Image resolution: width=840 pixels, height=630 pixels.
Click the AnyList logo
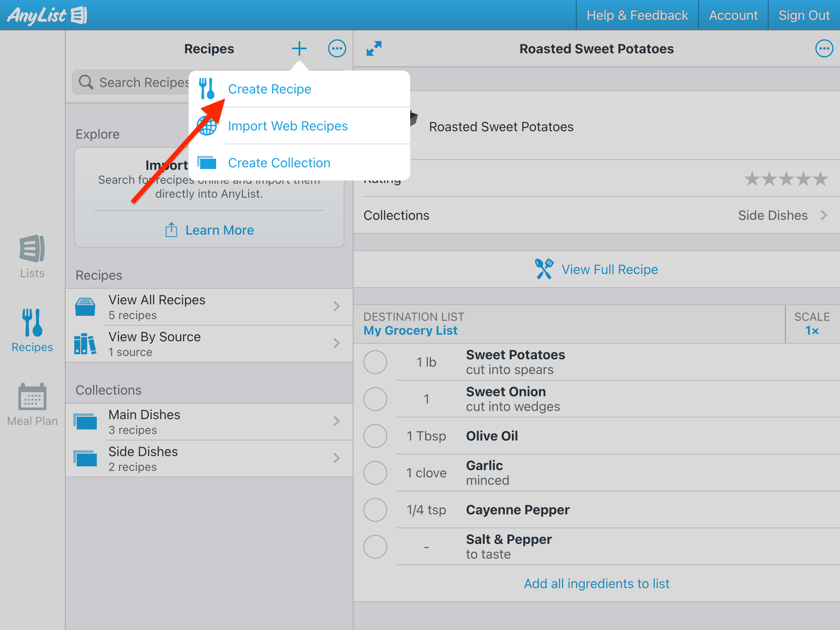47,15
